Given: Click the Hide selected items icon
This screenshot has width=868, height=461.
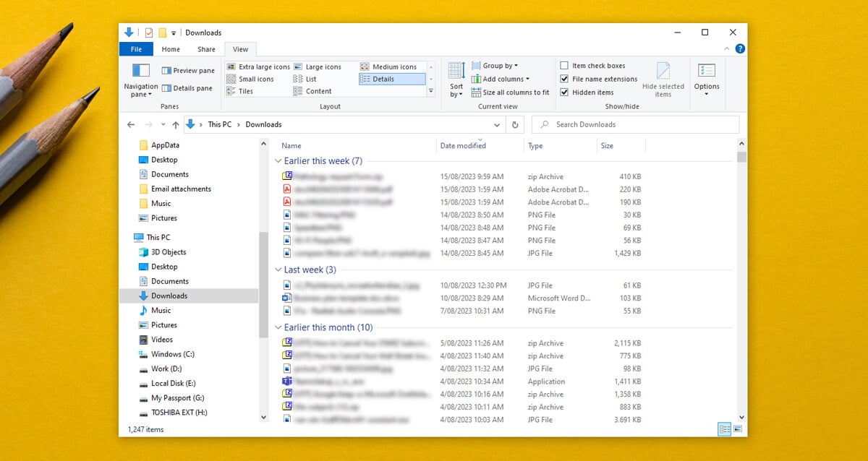Looking at the screenshot, I should pyautogui.click(x=663, y=71).
